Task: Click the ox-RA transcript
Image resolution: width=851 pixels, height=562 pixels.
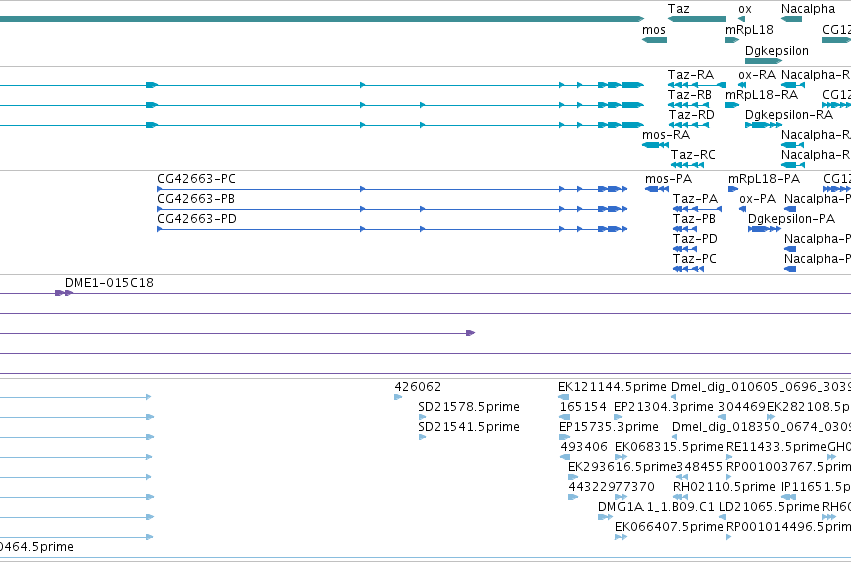Action: [742, 85]
